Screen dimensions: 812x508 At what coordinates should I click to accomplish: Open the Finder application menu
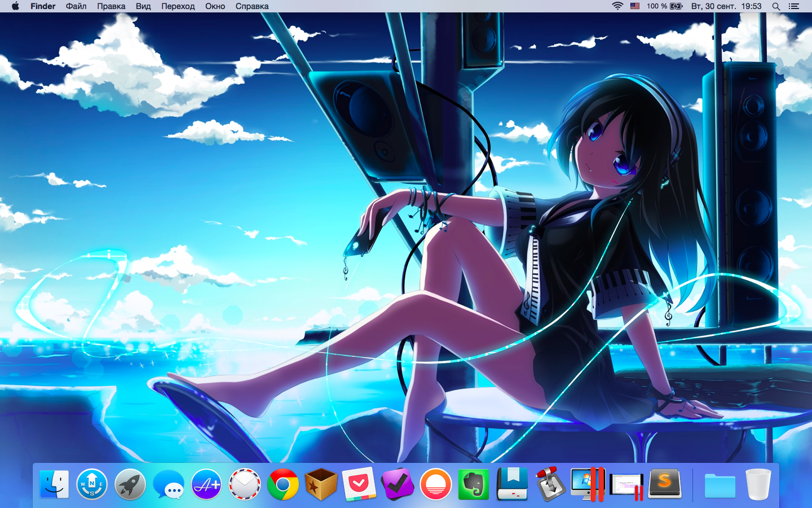pos(43,6)
